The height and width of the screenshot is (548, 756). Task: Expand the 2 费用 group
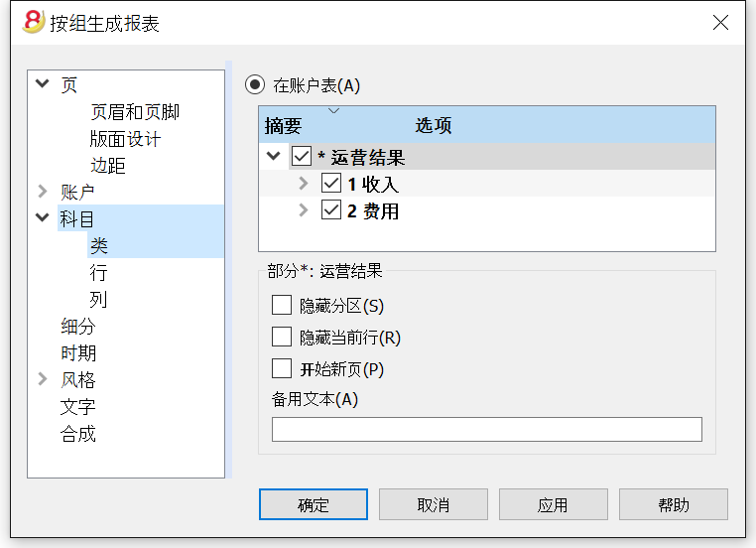click(304, 209)
